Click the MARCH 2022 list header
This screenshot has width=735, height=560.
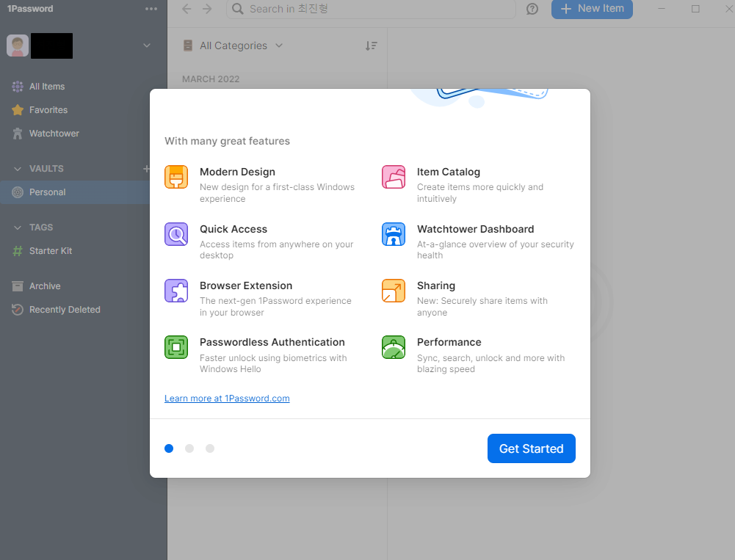pos(211,79)
